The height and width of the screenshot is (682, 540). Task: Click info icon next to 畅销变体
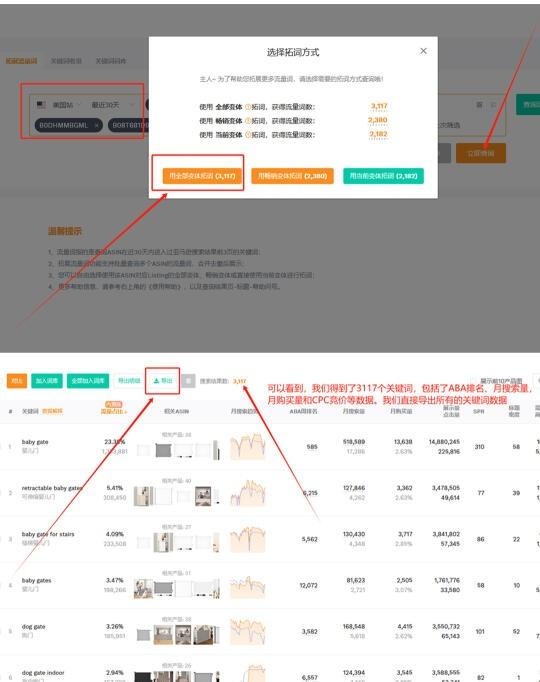click(248, 121)
